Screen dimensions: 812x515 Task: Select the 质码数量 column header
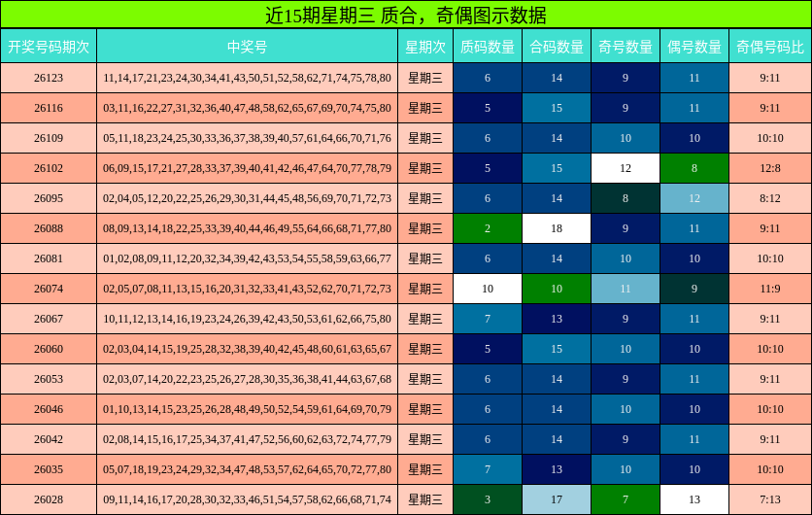(x=488, y=47)
